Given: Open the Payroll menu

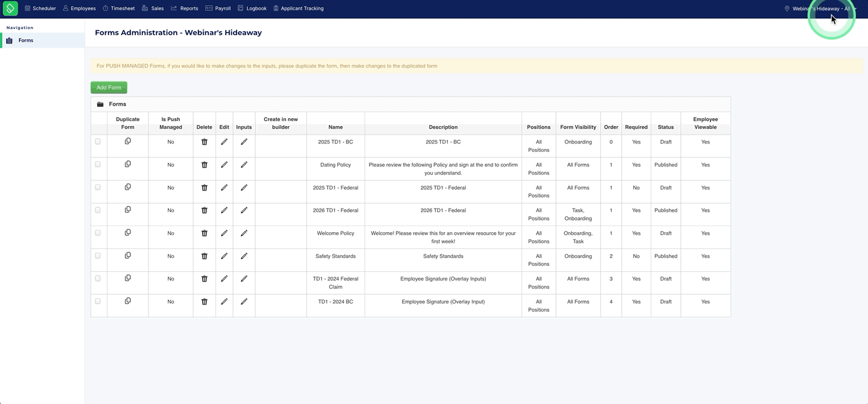Looking at the screenshot, I should click(218, 8).
